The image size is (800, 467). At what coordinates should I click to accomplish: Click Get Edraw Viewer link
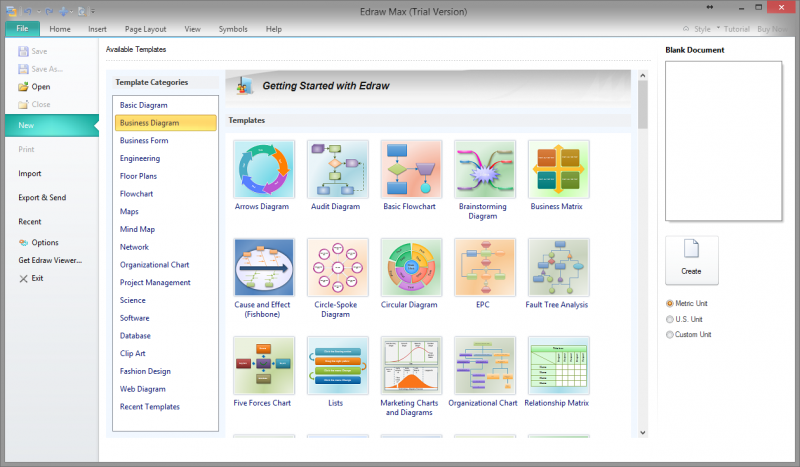(50, 260)
